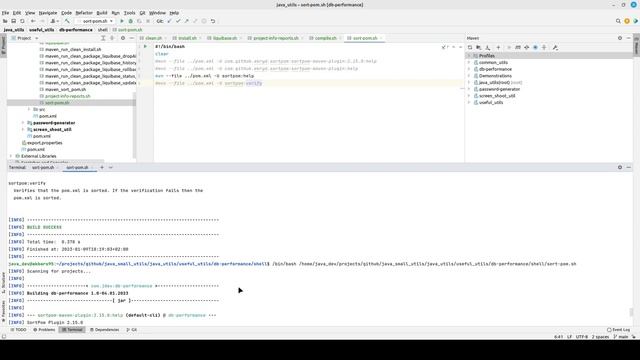
Task: Click run gutter arrow beside shebang line
Action: (145, 47)
